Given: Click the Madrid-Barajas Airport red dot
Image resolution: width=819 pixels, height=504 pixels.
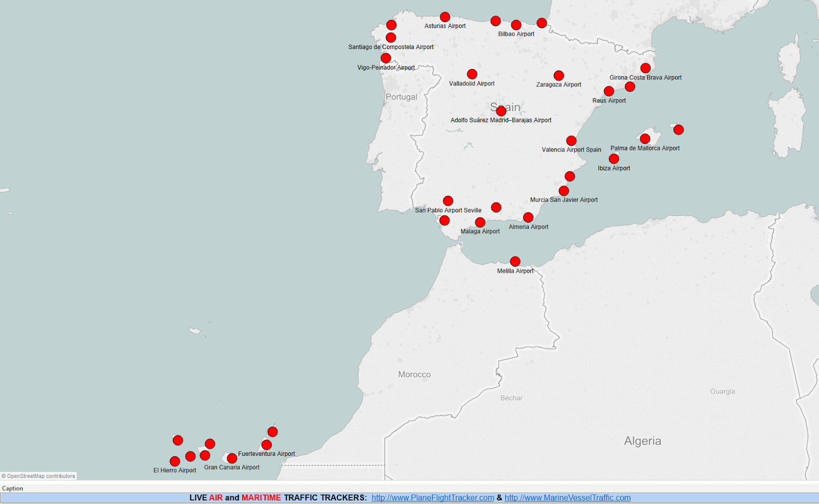Looking at the screenshot, I should coord(501,111).
